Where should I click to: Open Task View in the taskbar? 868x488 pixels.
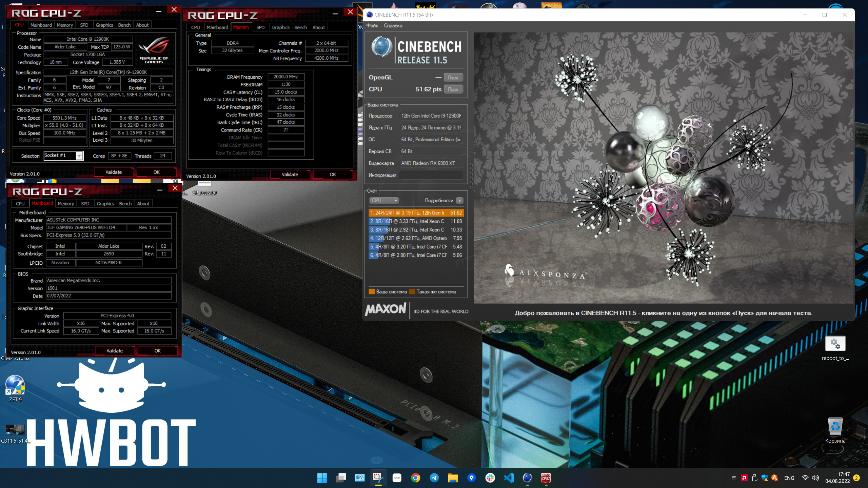pos(341,478)
